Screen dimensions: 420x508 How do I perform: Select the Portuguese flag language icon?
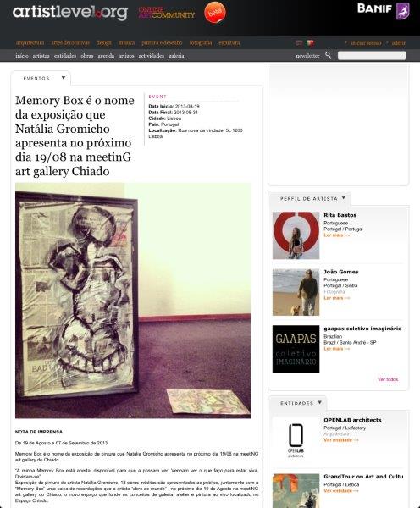(310, 43)
